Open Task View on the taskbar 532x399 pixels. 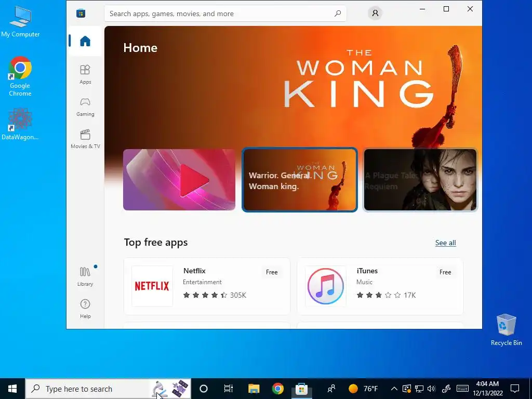coord(229,389)
